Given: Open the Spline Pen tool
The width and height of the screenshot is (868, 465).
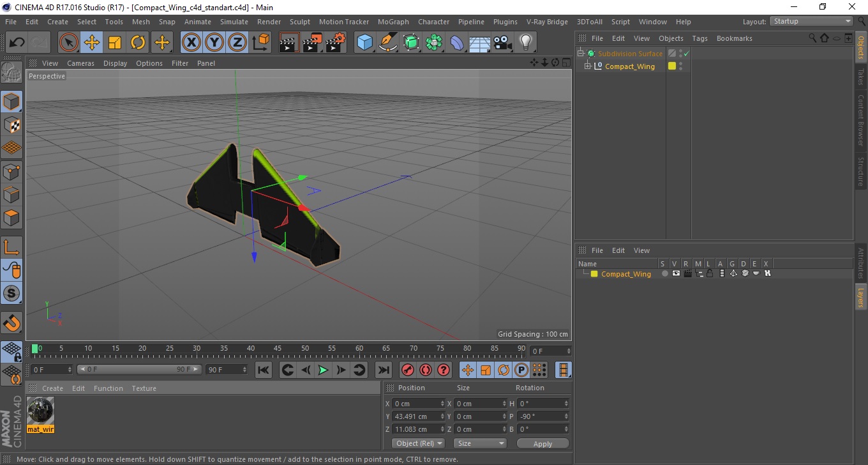Looking at the screenshot, I should point(388,43).
